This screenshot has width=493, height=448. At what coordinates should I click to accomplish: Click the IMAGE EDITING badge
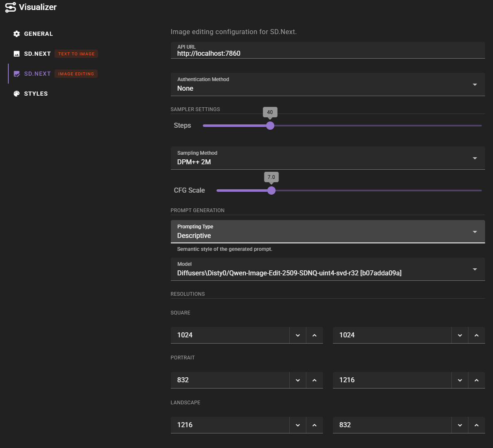(x=76, y=74)
